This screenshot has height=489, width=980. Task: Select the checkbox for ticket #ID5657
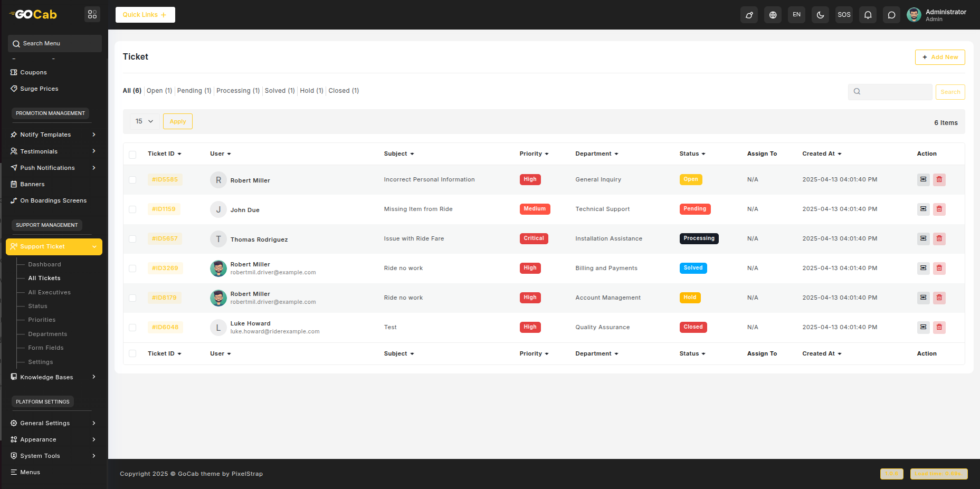(132, 239)
